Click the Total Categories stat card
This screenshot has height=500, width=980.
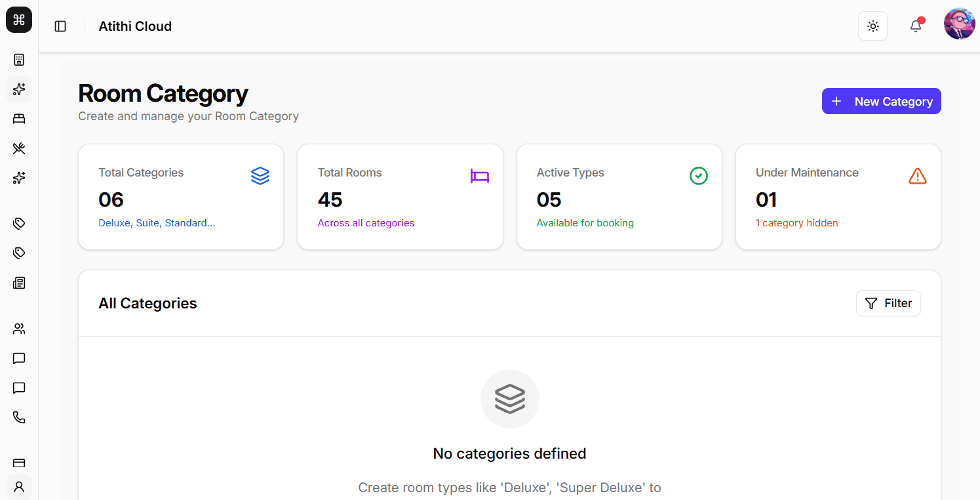point(181,197)
